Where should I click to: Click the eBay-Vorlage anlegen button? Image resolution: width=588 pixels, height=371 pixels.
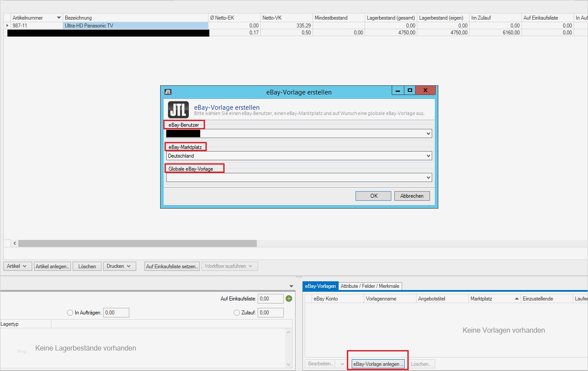(x=378, y=364)
